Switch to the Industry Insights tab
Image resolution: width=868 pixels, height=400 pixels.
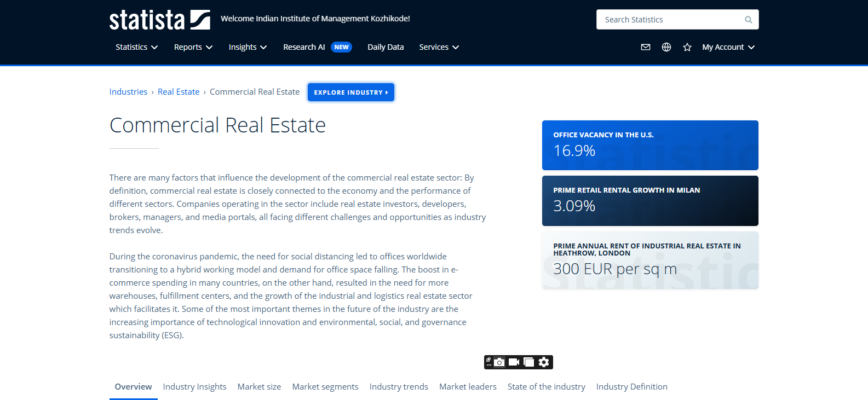tap(194, 387)
